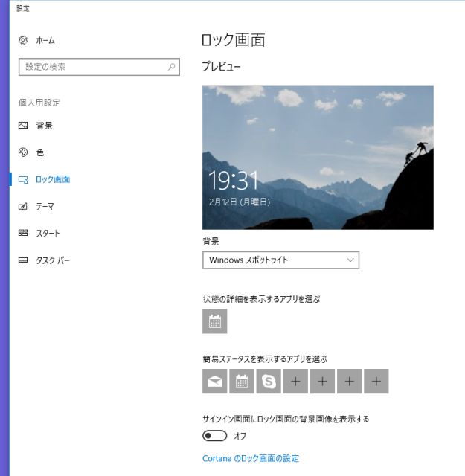Click the Calendar quick status icon
Image resolution: width=465 pixels, height=476 pixels.
coord(242,382)
